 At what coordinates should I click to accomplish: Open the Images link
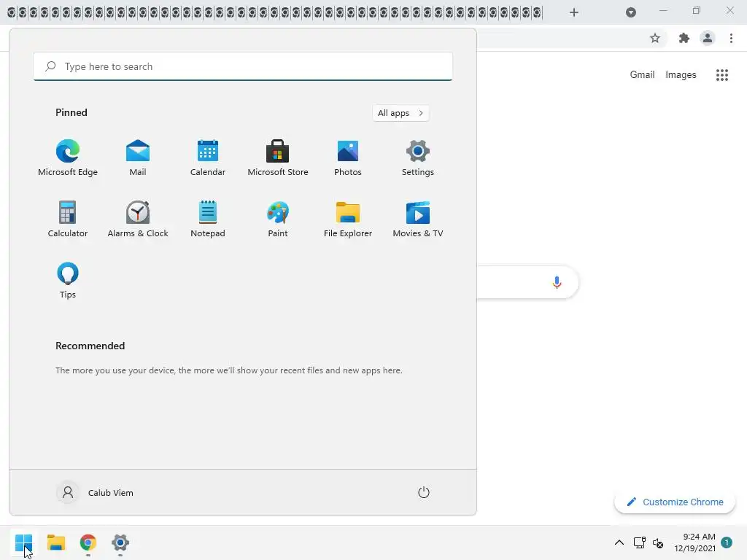point(681,75)
